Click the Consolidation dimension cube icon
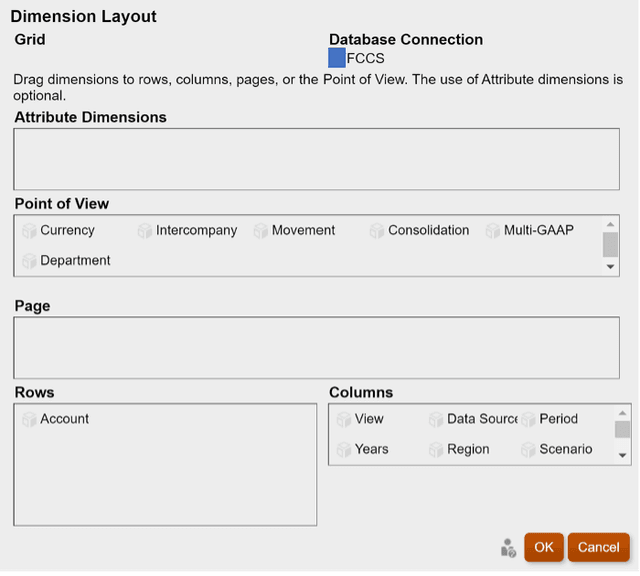Screen dimensions: 640x576 tap(377, 231)
